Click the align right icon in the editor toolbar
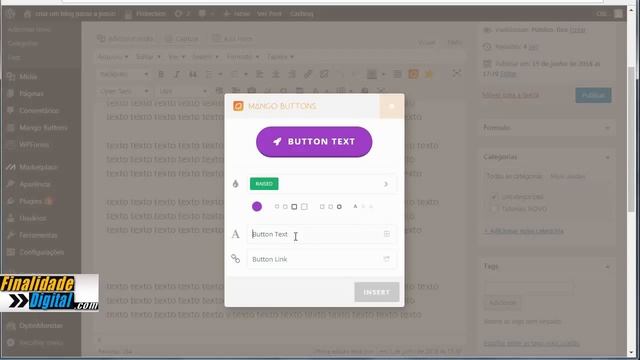This screenshot has height=360, width=640. 292,74
